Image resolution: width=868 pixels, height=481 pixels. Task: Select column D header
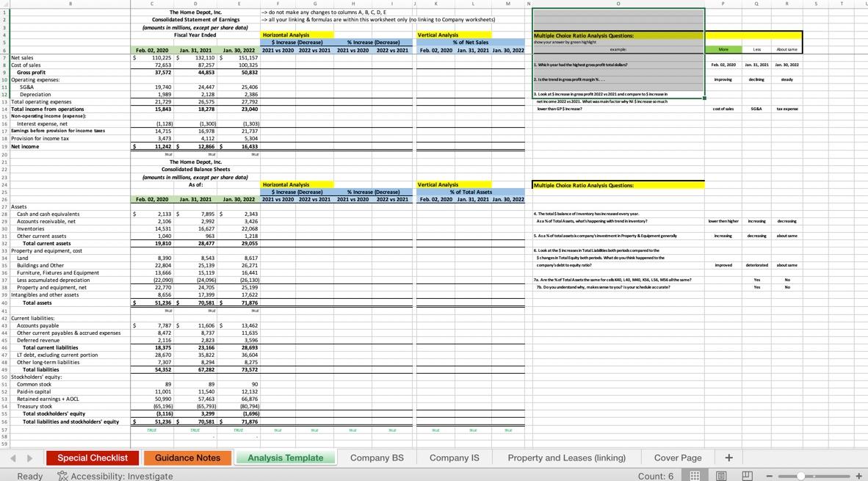[195, 4]
